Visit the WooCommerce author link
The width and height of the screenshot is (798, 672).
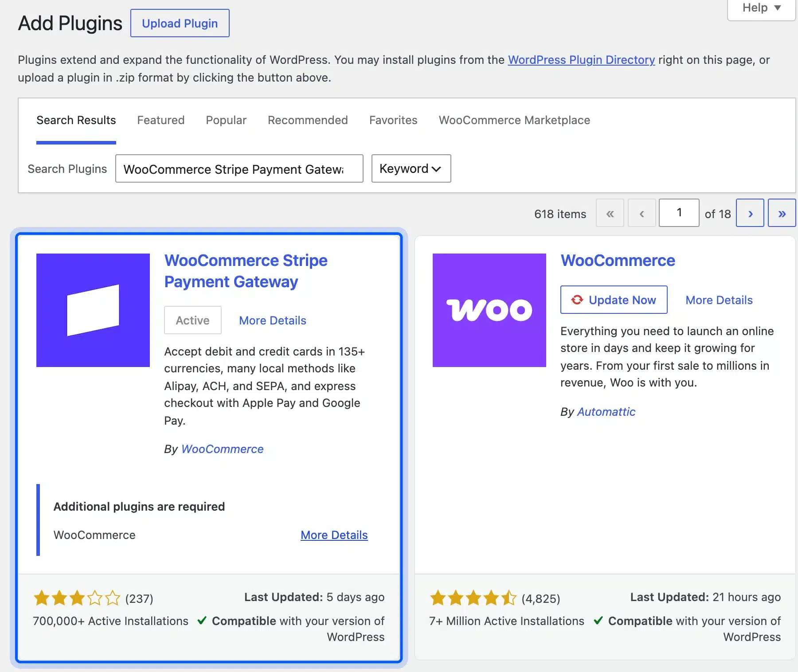click(x=222, y=449)
